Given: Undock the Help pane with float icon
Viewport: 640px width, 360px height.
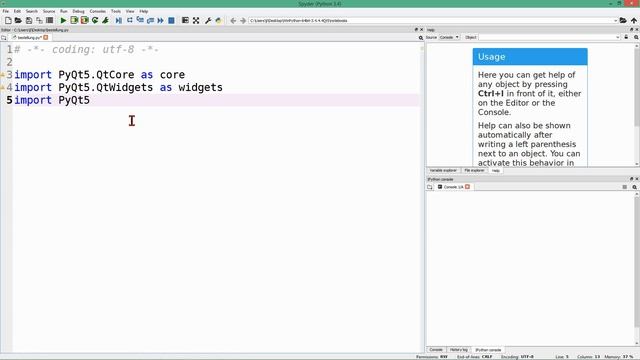Looking at the screenshot, I should 631,30.
